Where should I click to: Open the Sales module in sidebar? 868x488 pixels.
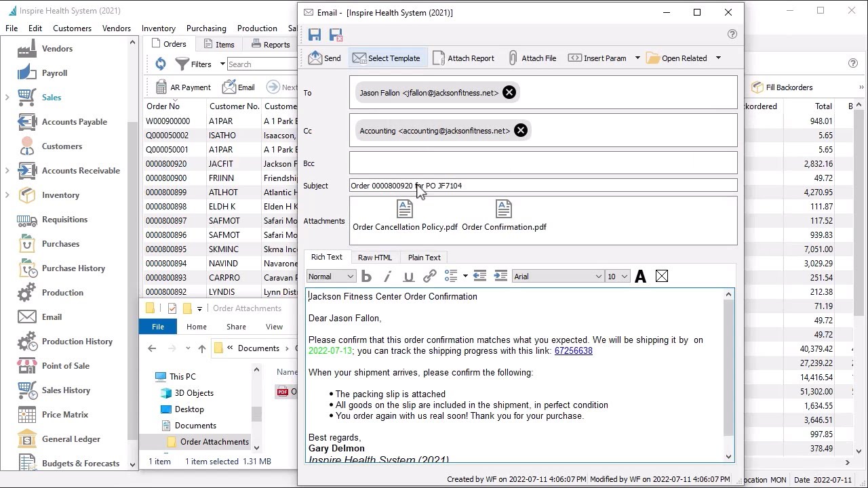pos(52,98)
